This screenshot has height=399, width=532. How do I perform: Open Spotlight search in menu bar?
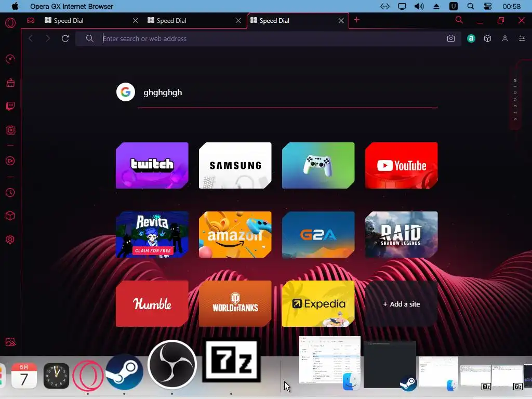(471, 6)
